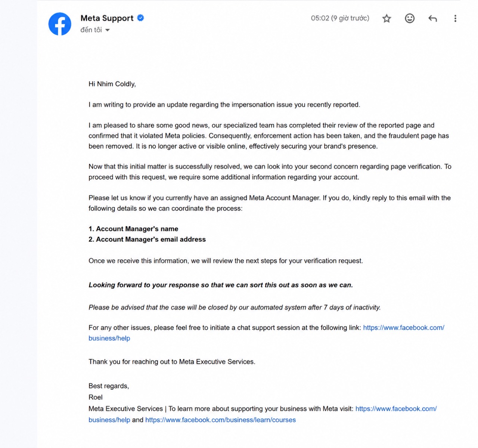Screen dimensions: 478x448
Task: Star this Meta Support email
Action: (x=387, y=18)
